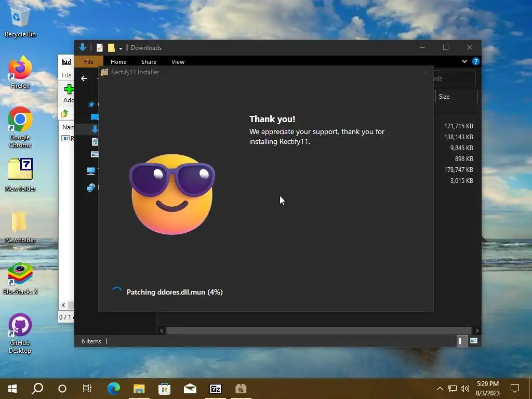
Task: Open Home ribbon tab in Explorer
Action: tap(118, 62)
